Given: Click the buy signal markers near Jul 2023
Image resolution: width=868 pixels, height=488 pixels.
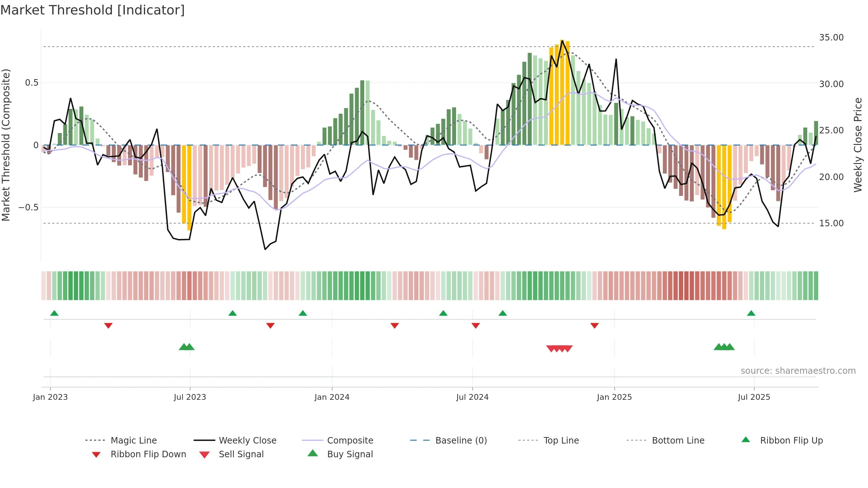Looking at the screenshot, I should click(x=187, y=347).
